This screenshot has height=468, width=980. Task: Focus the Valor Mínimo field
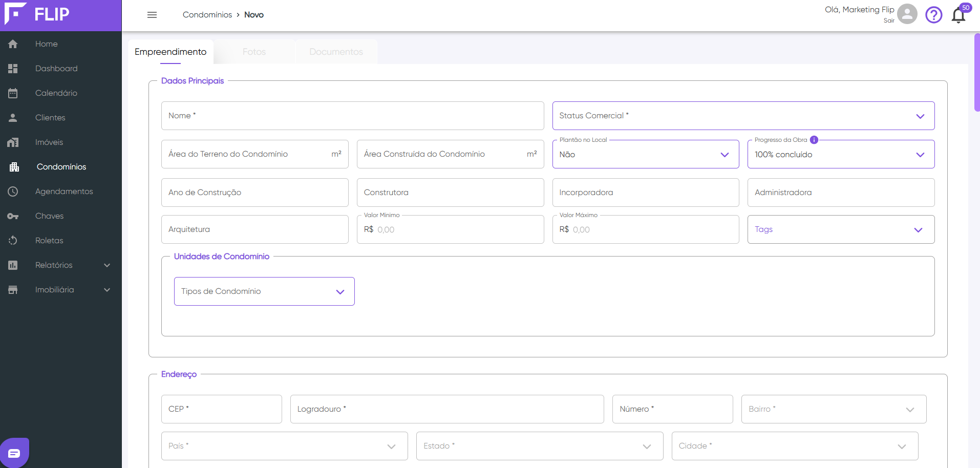tap(451, 229)
